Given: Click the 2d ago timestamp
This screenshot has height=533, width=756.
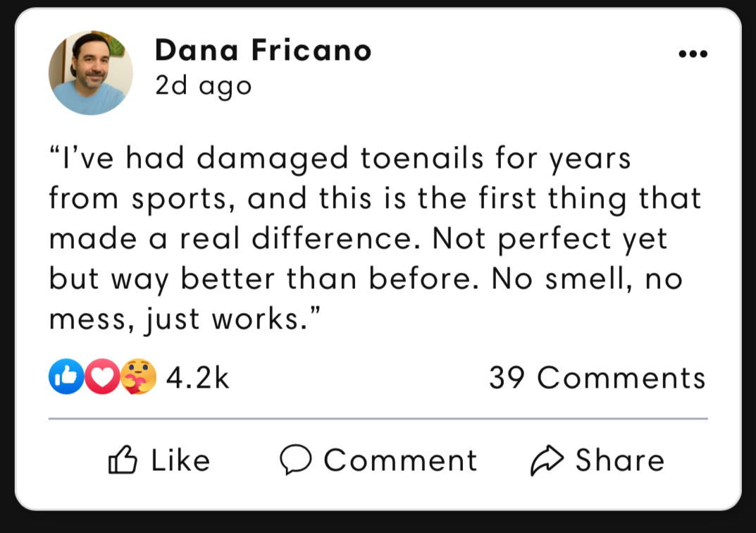Looking at the screenshot, I should coord(203,86).
